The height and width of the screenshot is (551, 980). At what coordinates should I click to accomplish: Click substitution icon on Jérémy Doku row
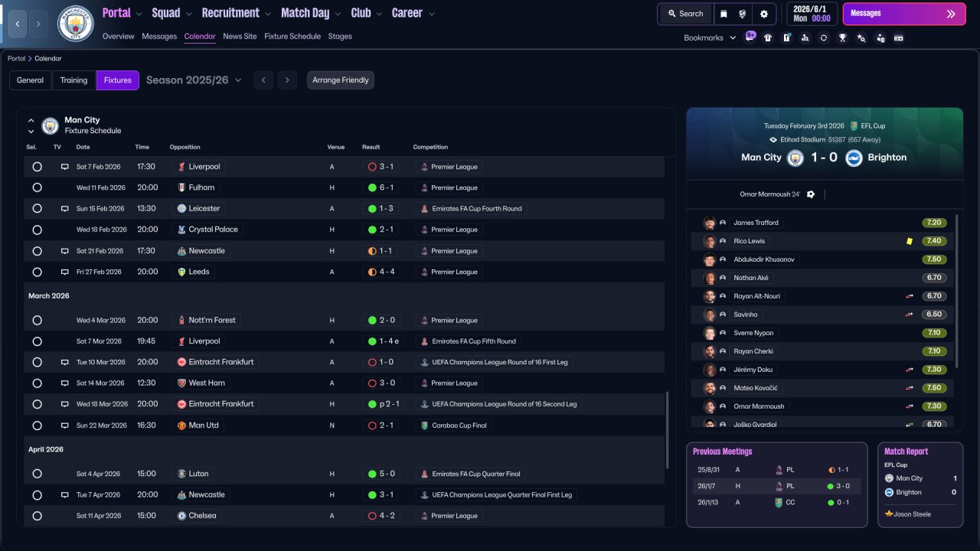click(x=910, y=370)
